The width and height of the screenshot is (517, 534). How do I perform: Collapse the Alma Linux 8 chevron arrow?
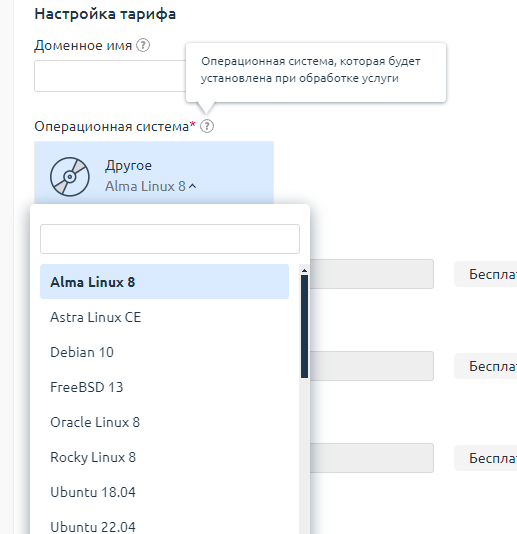[x=193, y=186]
